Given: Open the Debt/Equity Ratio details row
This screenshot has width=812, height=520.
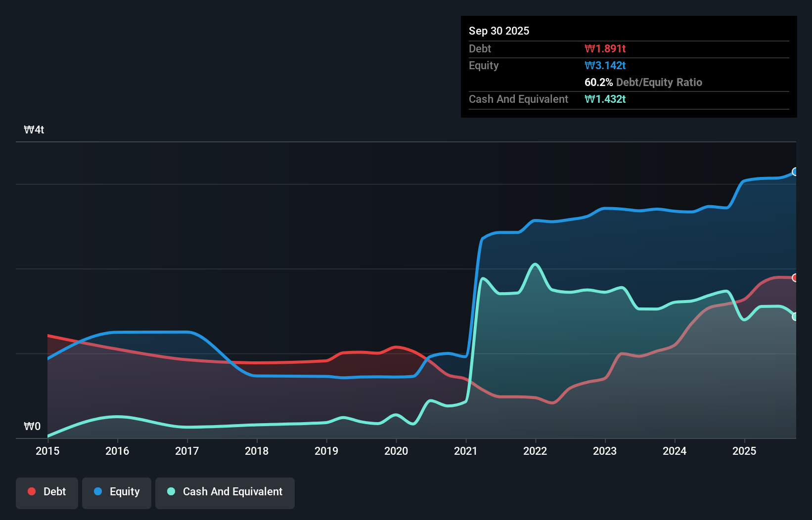Looking at the screenshot, I should (643, 83).
